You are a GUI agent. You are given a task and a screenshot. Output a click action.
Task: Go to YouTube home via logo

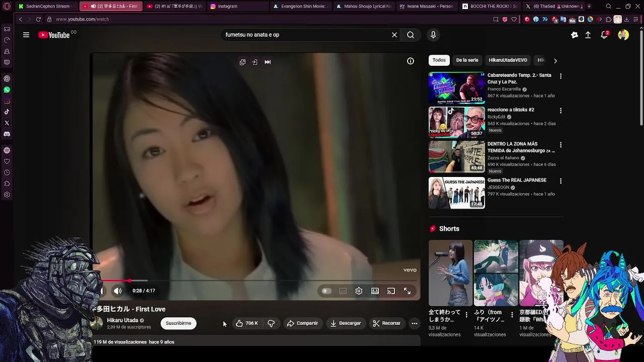click(x=54, y=35)
